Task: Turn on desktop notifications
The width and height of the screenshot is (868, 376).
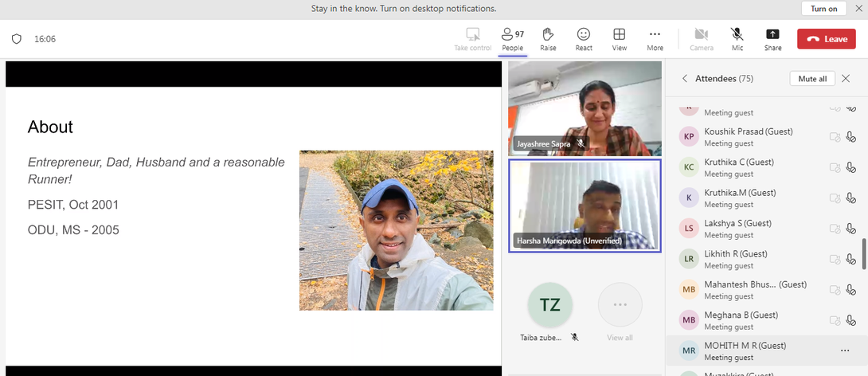Action: [x=823, y=9]
